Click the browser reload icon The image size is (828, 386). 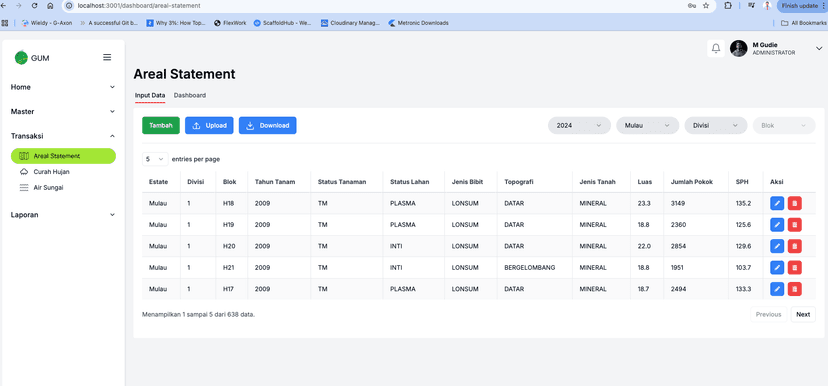[34, 5]
